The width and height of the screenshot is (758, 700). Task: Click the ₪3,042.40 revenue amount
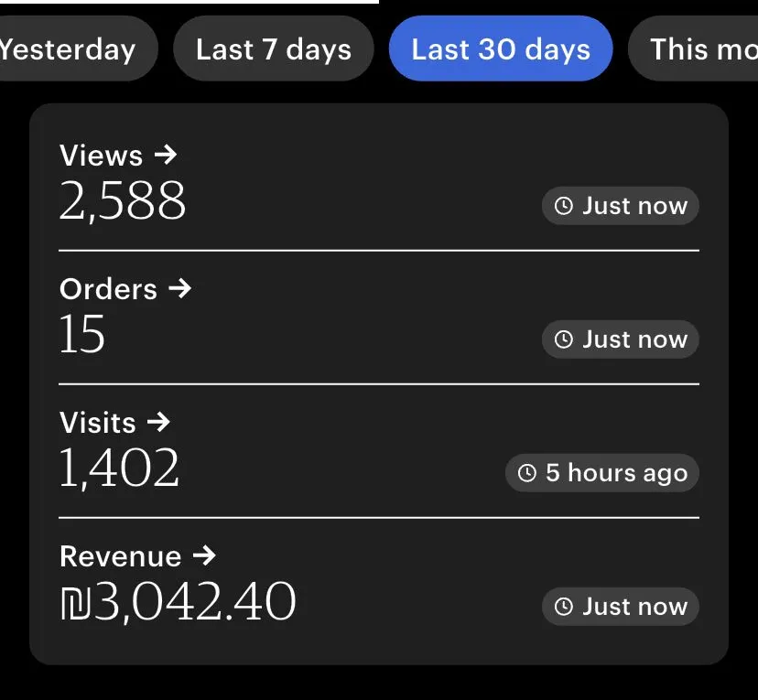pyautogui.click(x=179, y=602)
